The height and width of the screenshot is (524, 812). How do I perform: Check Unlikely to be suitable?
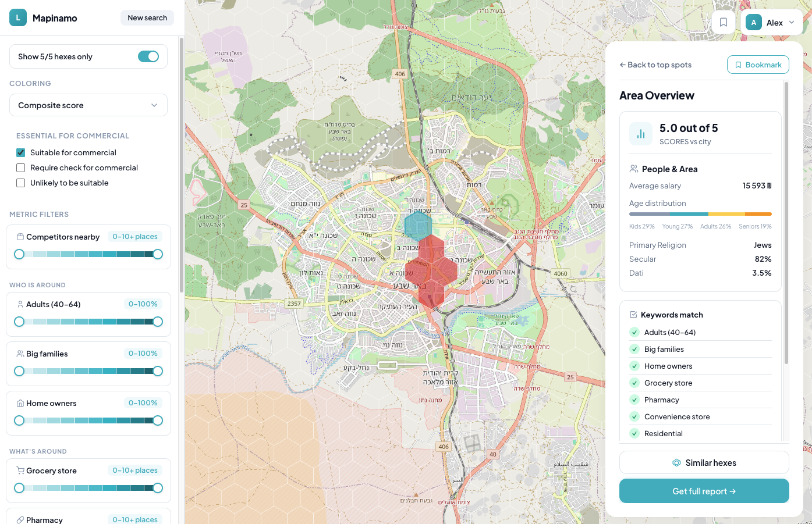coord(21,183)
